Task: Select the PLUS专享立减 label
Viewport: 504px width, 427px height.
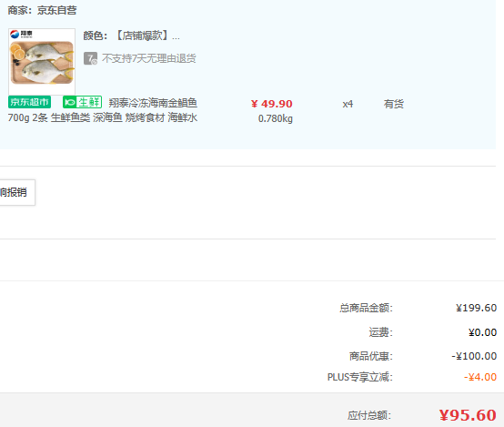Action: 360,377
